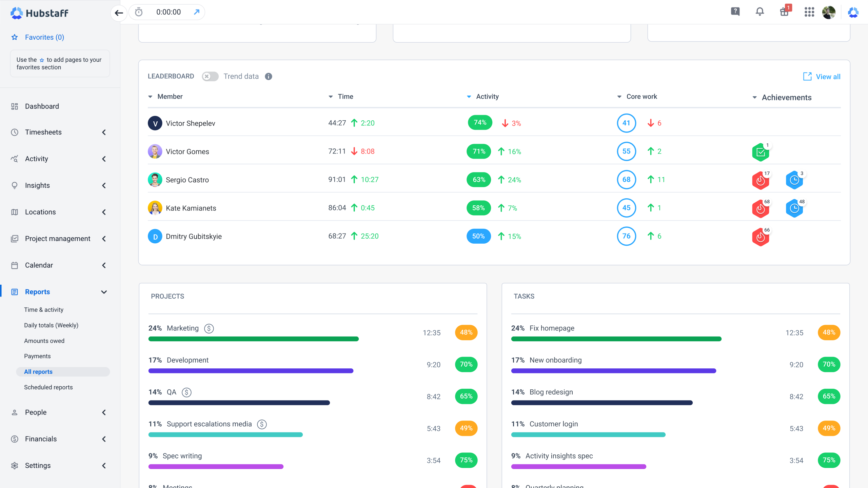Viewport: 868px width, 488px height.
Task: Open the apps grid icon
Action: click(x=809, y=12)
